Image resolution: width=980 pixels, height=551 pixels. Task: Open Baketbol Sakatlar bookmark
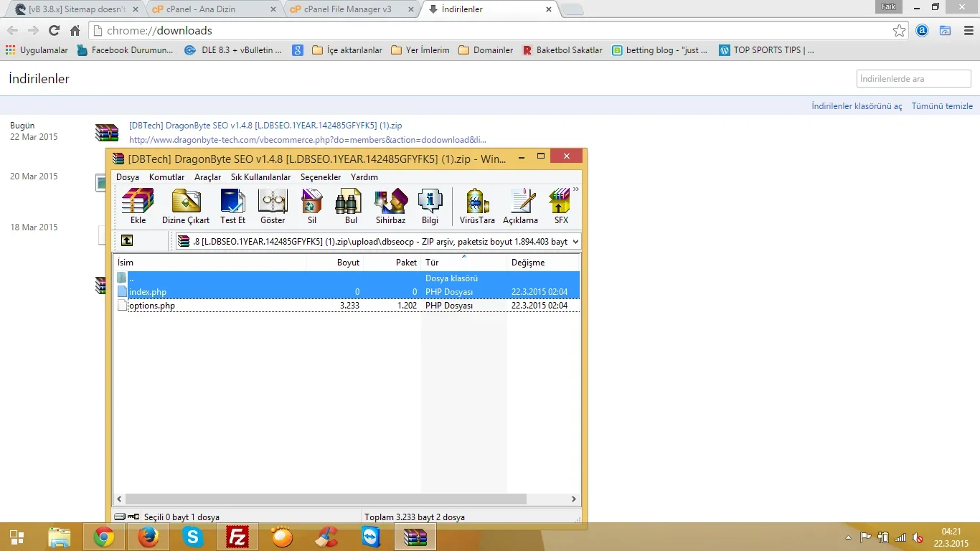point(562,50)
